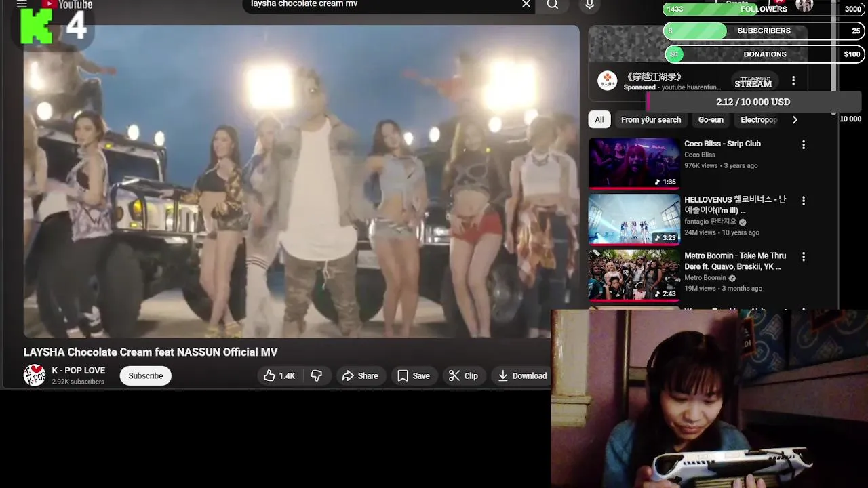Viewport: 868px width, 488px height.
Task: Open K - POP LOVE channel avatar
Action: (x=35, y=375)
